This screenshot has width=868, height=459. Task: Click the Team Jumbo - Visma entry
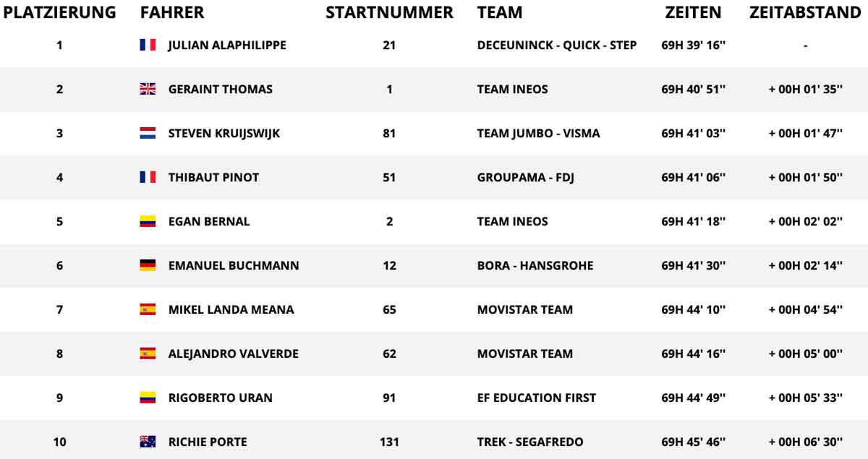(538, 133)
